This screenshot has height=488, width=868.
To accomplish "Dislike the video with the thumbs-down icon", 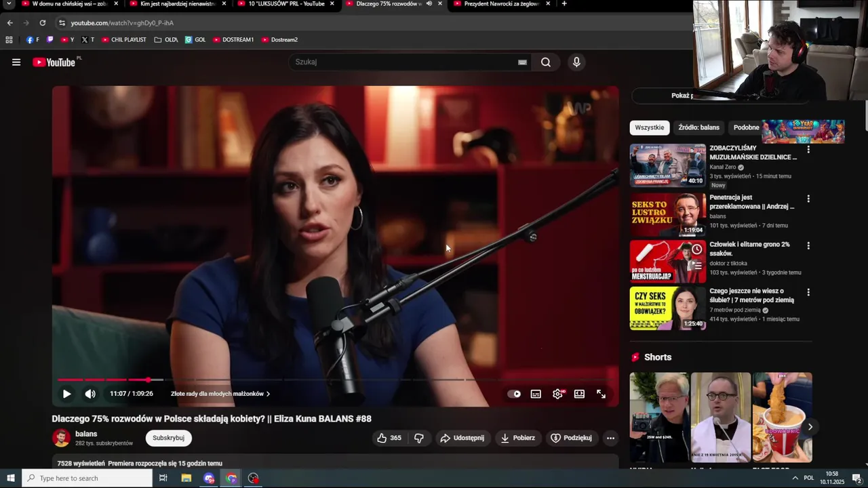I will coord(419,438).
